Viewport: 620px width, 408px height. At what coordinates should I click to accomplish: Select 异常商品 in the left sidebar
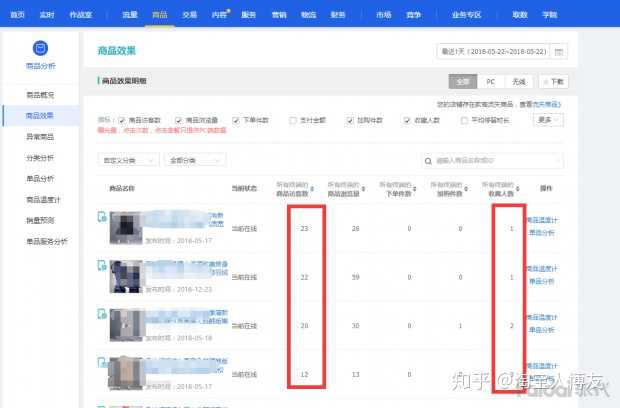click(x=41, y=136)
